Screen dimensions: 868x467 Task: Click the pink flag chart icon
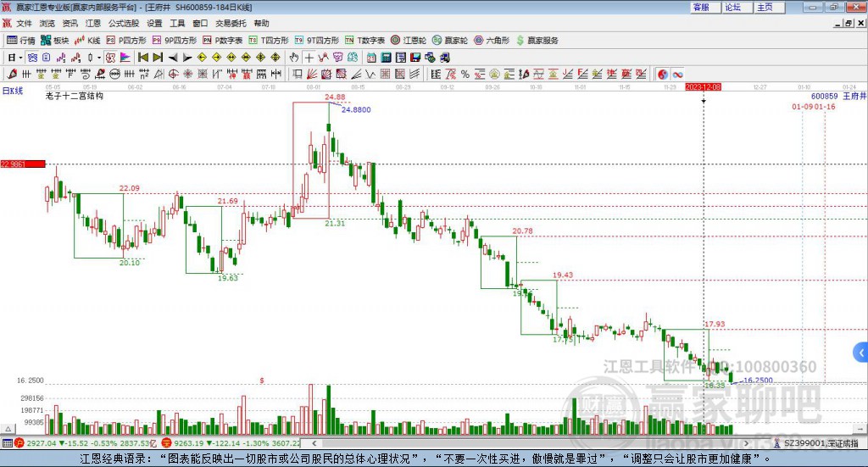125,58
